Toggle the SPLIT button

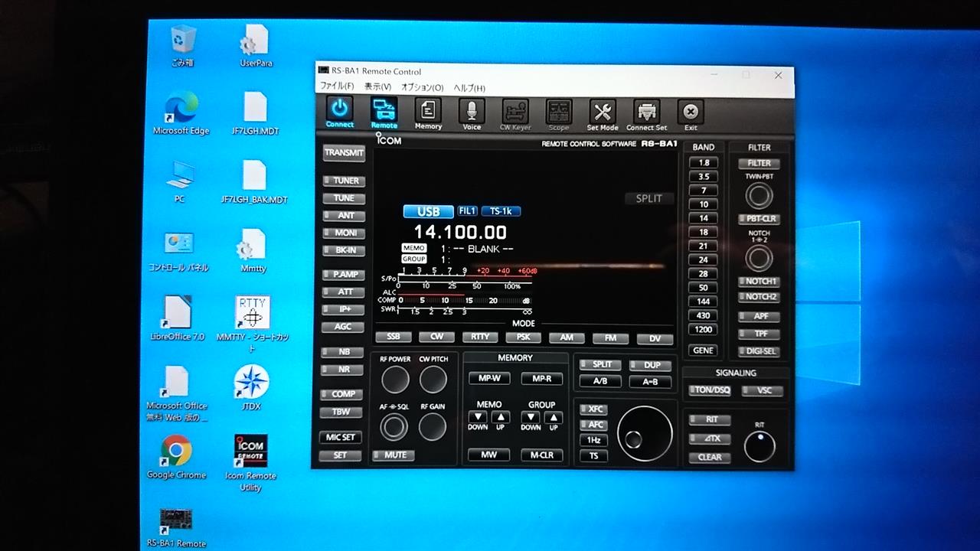pyautogui.click(x=600, y=365)
